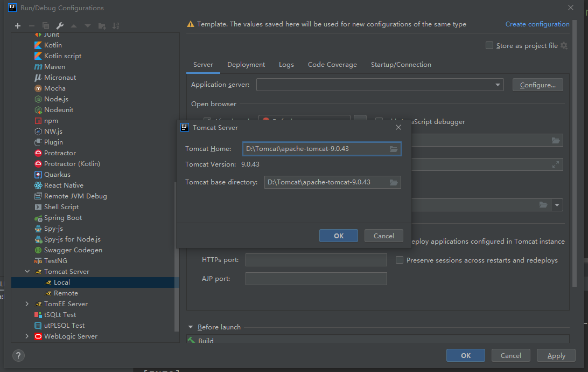Click the remove configuration minus icon
The width and height of the screenshot is (588, 372).
pos(31,26)
